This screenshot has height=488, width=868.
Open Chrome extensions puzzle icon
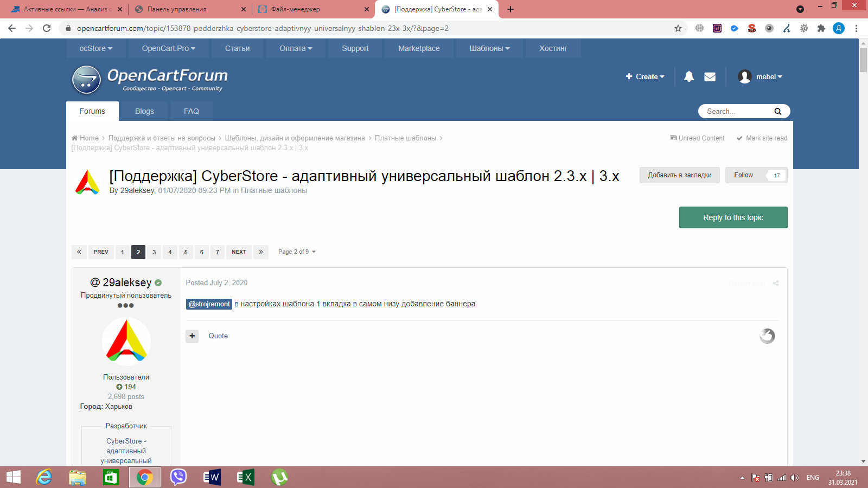[x=821, y=28]
